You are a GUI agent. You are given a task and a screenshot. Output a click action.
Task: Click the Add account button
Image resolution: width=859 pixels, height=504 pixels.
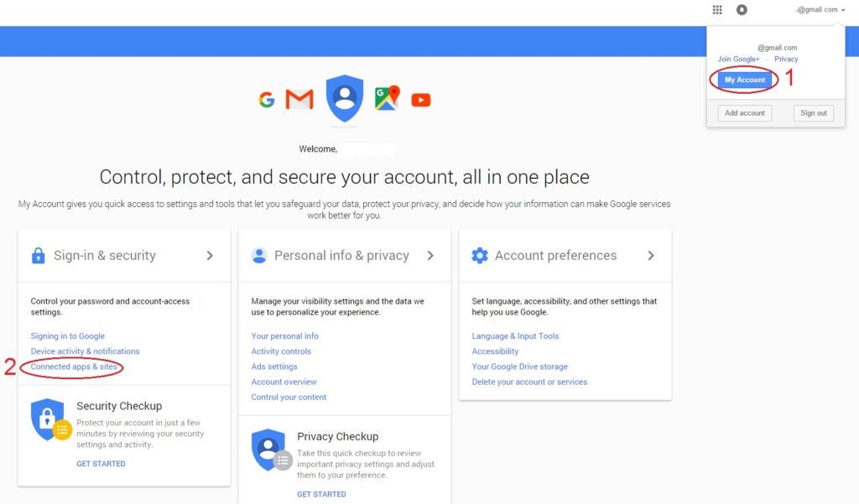coord(743,112)
